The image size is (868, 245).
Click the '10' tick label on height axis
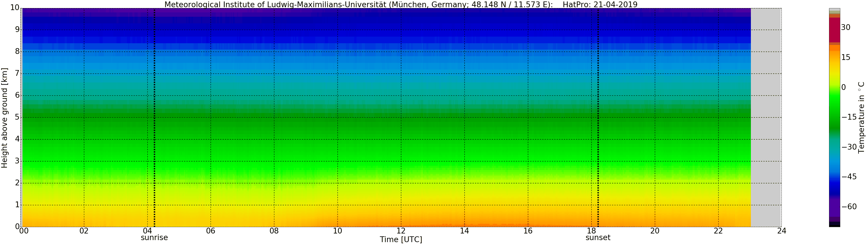(14, 8)
